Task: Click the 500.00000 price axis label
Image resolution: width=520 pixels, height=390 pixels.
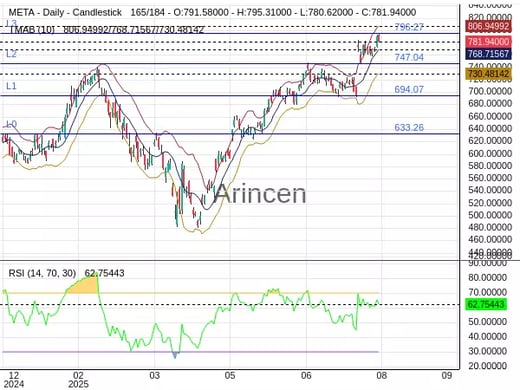Action: [x=490, y=215]
